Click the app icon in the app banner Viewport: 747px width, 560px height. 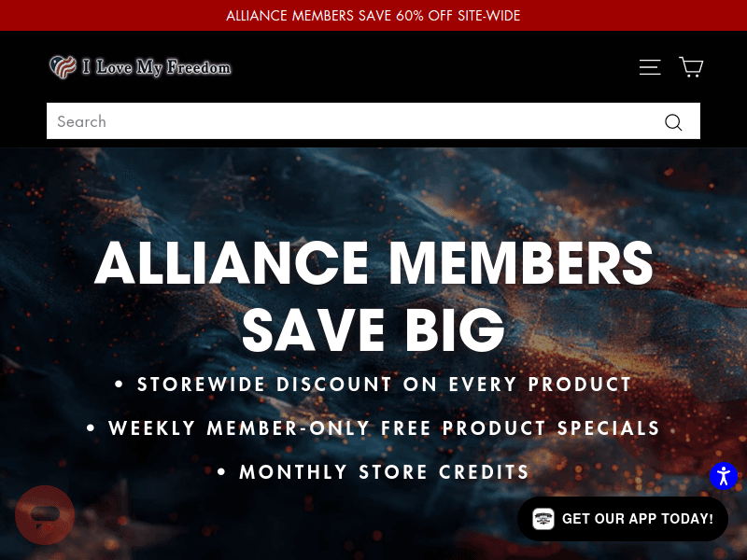click(x=543, y=519)
